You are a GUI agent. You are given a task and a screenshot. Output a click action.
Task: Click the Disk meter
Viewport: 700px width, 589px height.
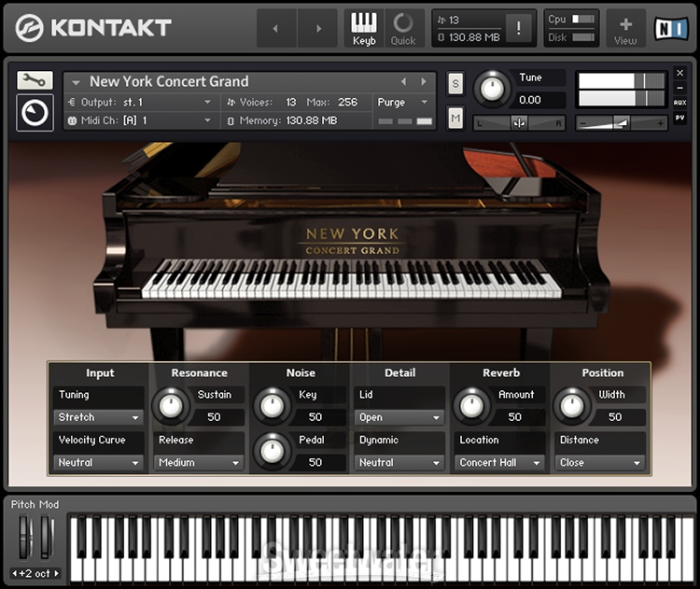pyautogui.click(x=583, y=37)
